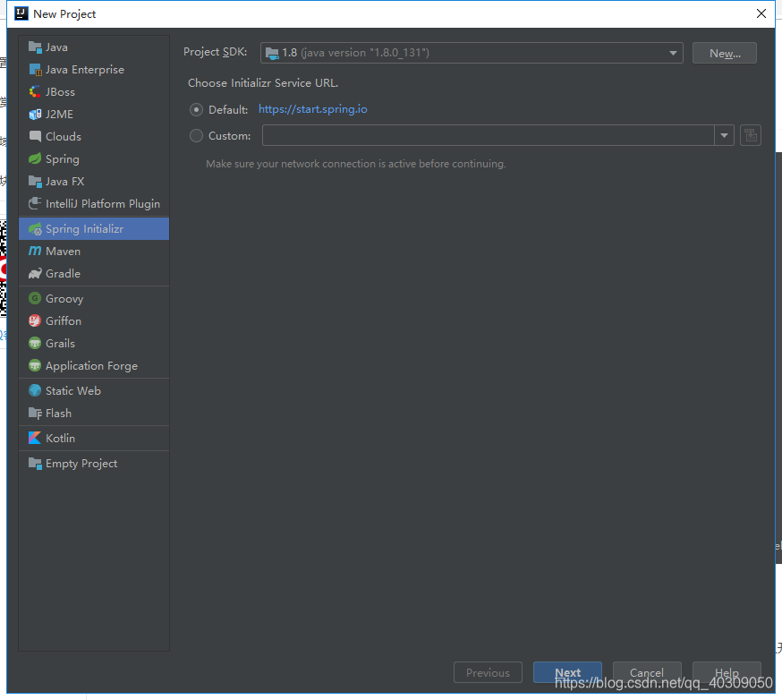The height and width of the screenshot is (700, 782).
Task: Click the IntelliJ Platform Plugin icon
Action: [35, 203]
